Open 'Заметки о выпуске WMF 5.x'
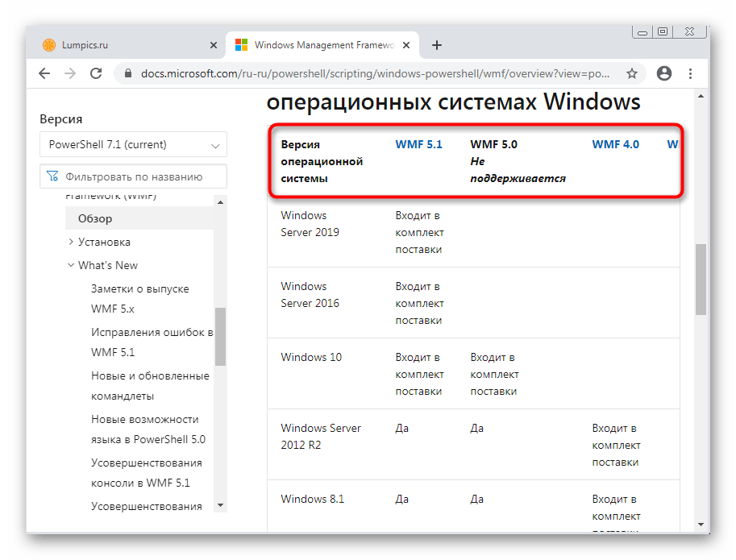The image size is (736, 560). tap(140, 299)
